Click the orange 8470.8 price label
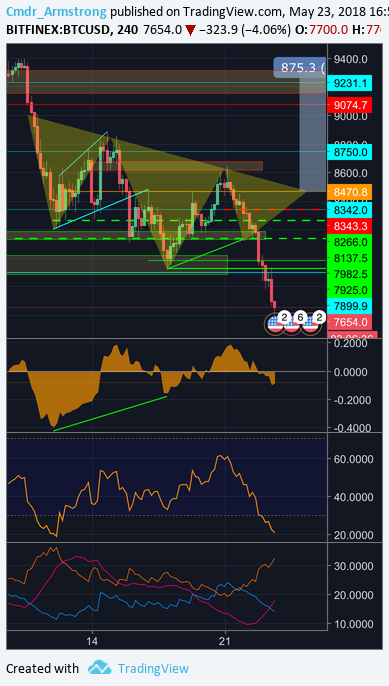Image resolution: width=389 pixels, height=686 pixels. pos(350,192)
